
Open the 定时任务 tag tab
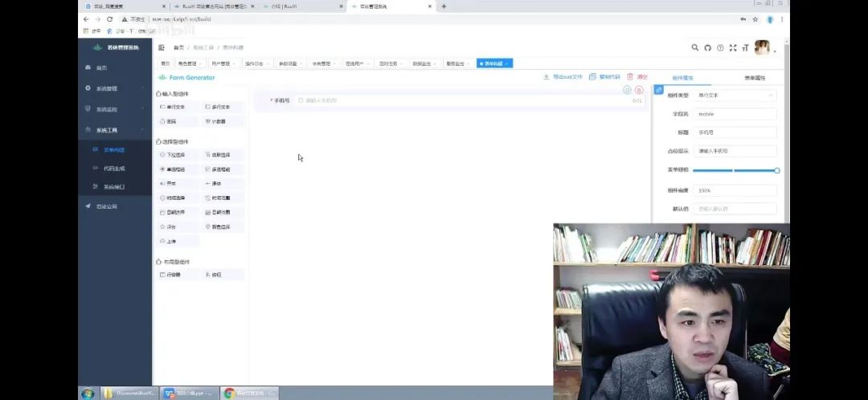point(391,63)
